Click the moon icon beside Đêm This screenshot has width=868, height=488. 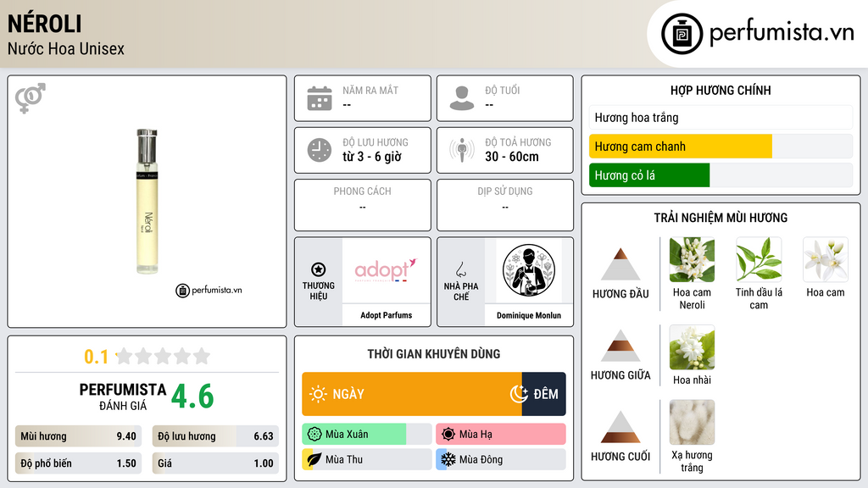click(520, 394)
